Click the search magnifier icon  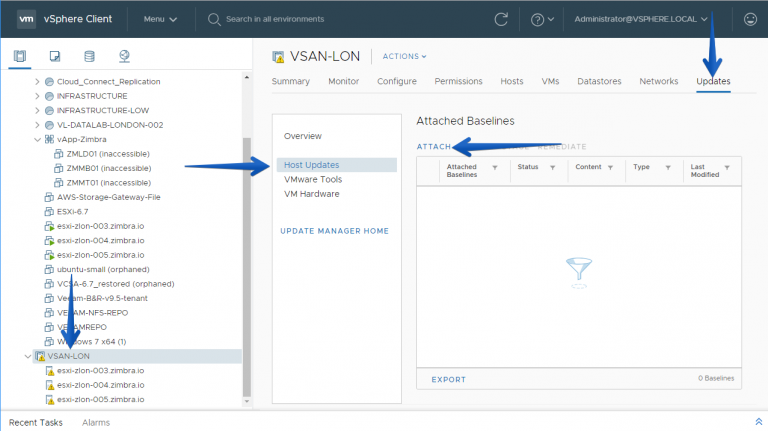point(214,20)
